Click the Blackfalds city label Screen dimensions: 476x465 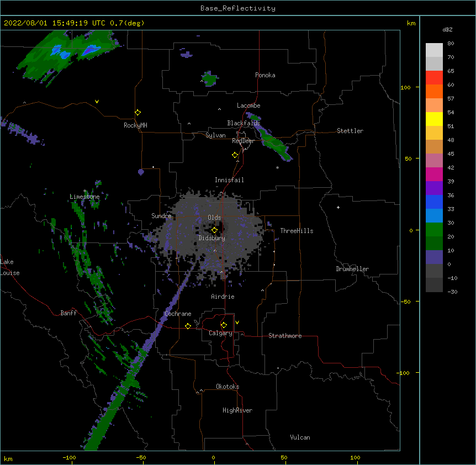click(x=244, y=123)
